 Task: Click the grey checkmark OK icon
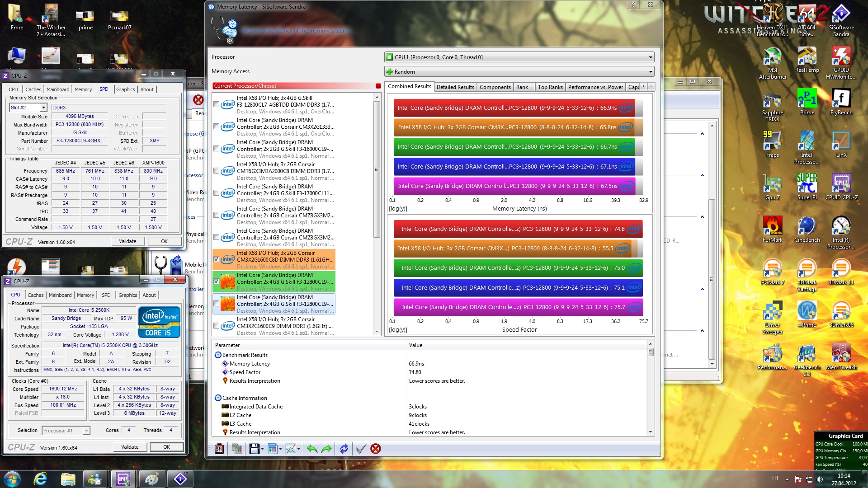click(x=361, y=449)
